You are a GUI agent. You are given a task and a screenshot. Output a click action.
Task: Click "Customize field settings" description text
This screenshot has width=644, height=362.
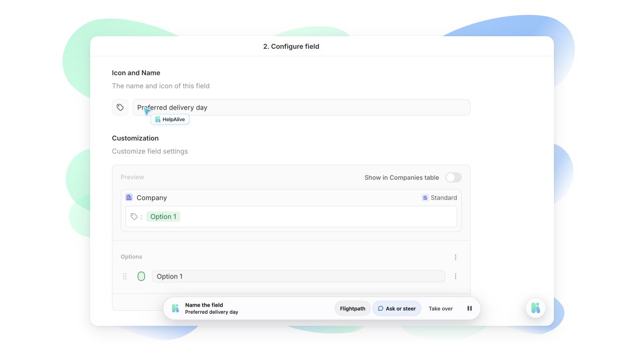[x=150, y=151]
